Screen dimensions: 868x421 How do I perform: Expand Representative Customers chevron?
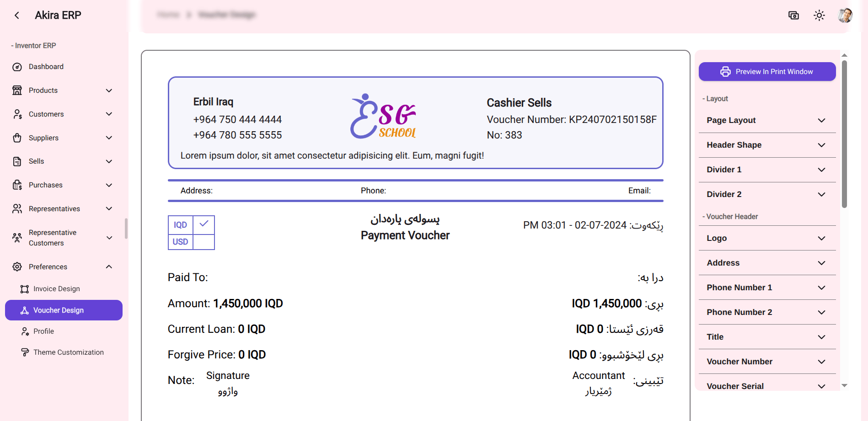pos(109,238)
